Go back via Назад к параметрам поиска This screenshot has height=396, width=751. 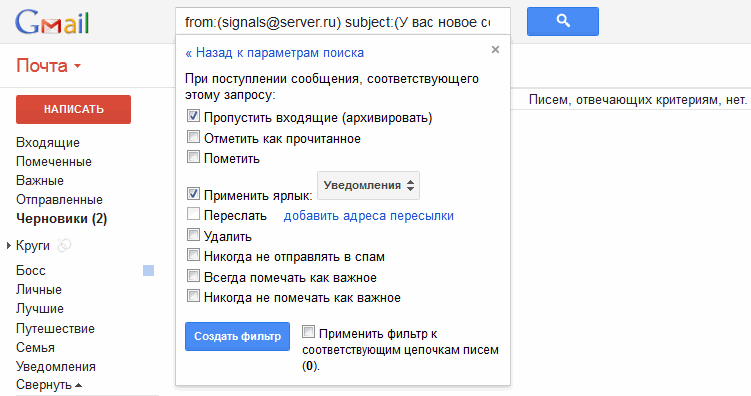[274, 53]
